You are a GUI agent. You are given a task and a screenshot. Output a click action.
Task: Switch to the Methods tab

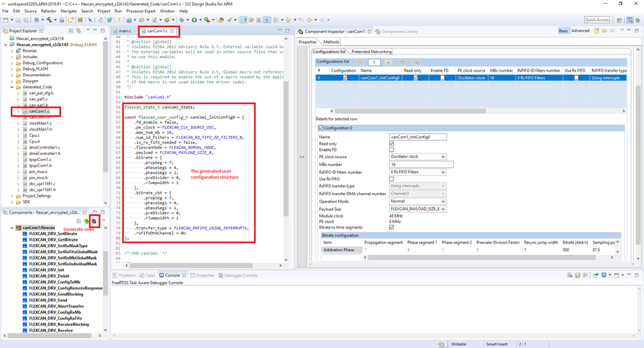point(331,42)
